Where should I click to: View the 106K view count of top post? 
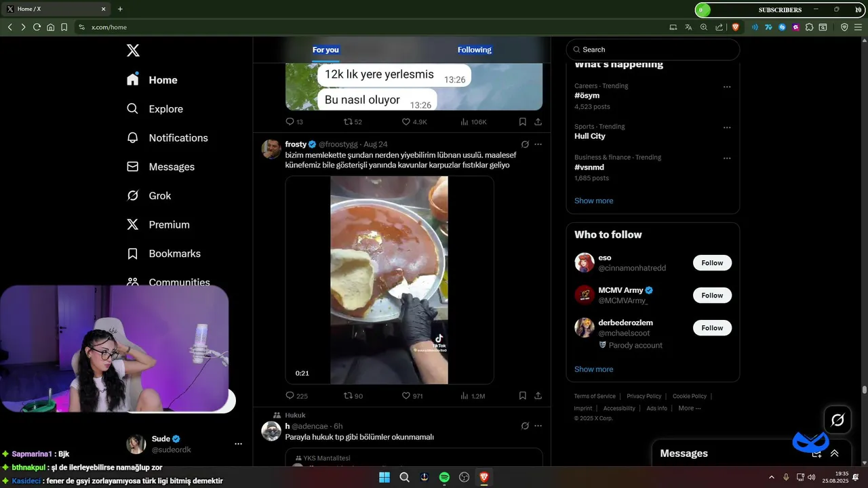point(473,122)
